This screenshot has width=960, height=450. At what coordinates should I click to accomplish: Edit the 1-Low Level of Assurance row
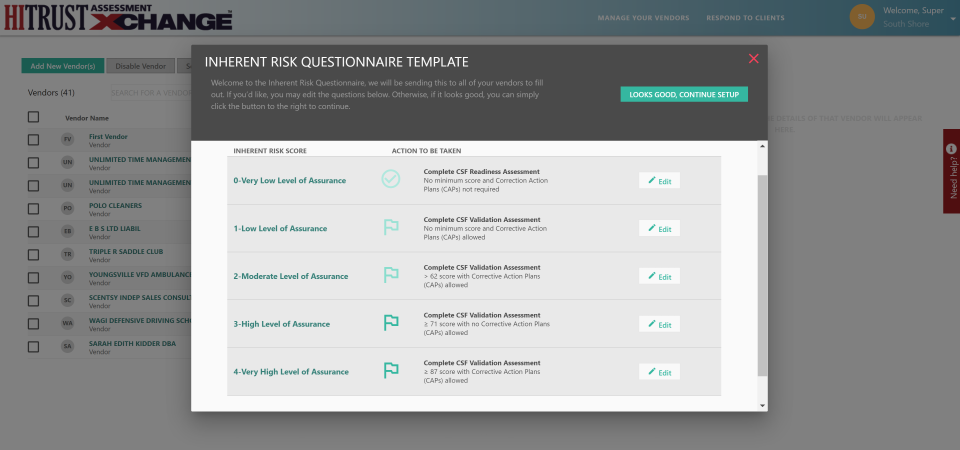point(659,228)
